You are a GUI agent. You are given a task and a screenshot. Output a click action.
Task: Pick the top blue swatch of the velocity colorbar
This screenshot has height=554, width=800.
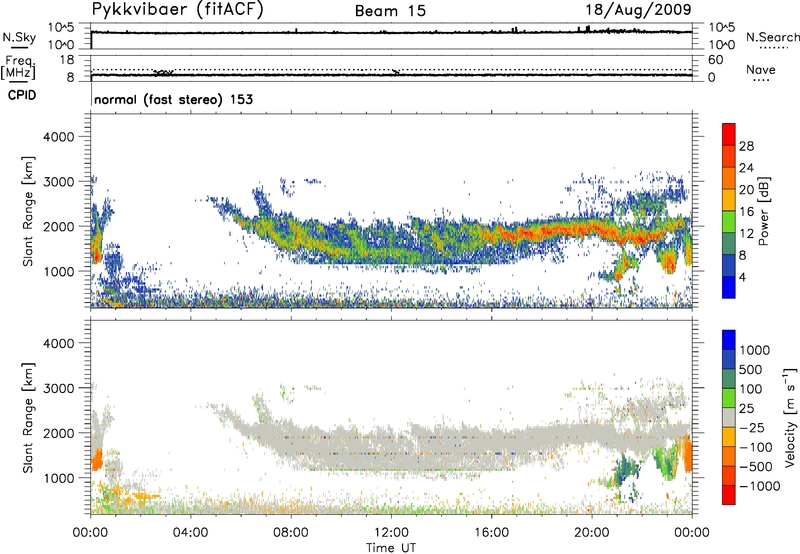(729, 340)
